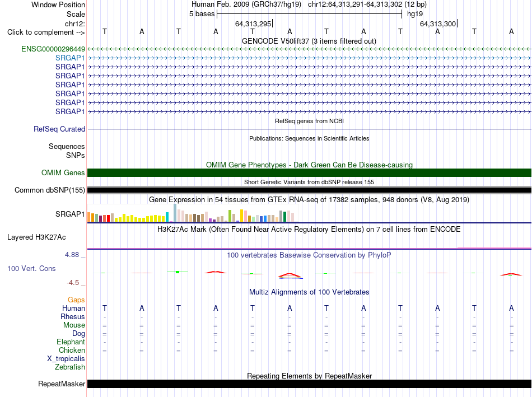532x397 pixels.
Task: Click 'RefSeq genes from NCBI' track title
Action: pyautogui.click(x=309, y=121)
